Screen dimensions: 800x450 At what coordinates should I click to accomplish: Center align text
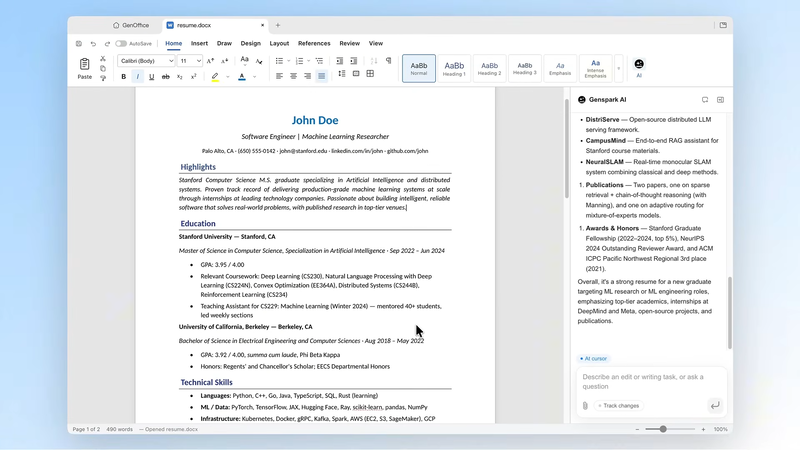[293, 76]
